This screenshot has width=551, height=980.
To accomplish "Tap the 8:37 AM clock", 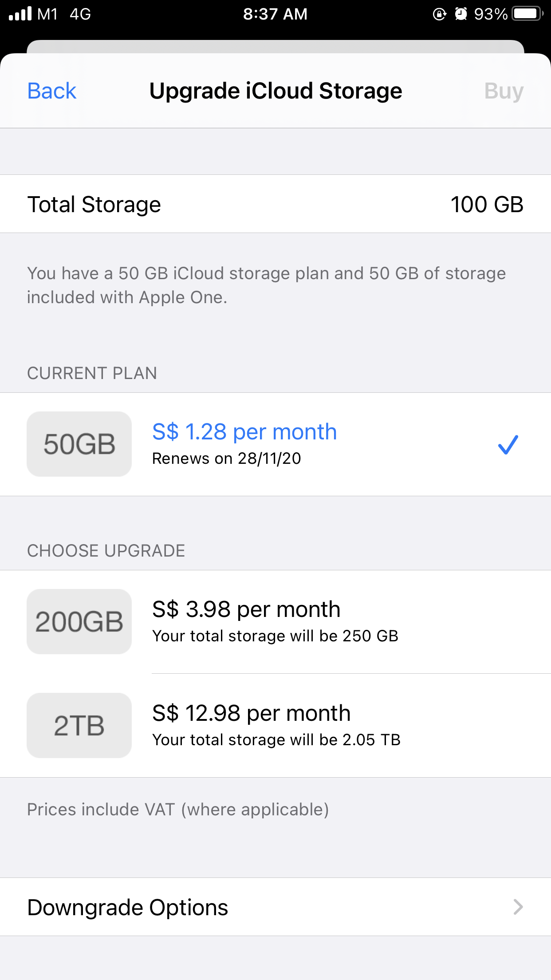I will [275, 14].
